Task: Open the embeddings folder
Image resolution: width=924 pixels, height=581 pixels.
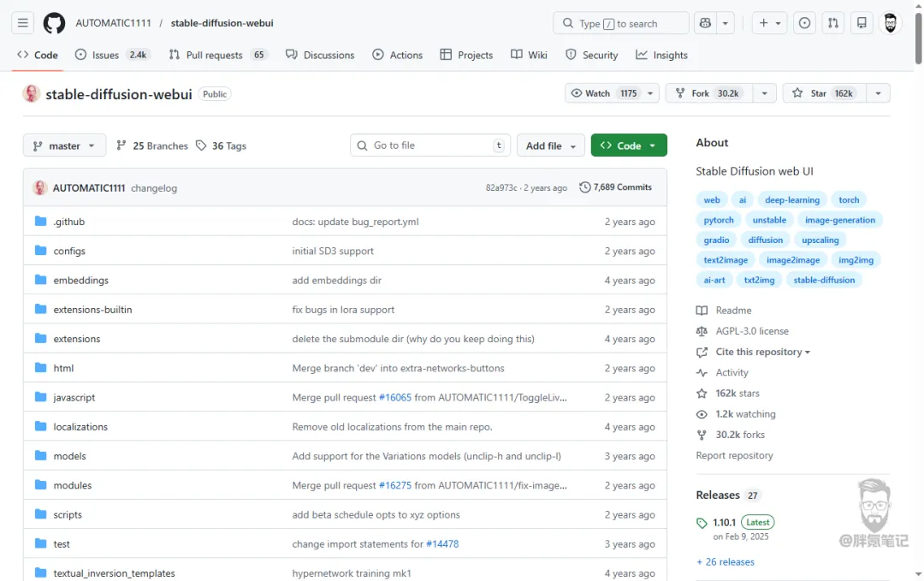Action: [x=80, y=281]
